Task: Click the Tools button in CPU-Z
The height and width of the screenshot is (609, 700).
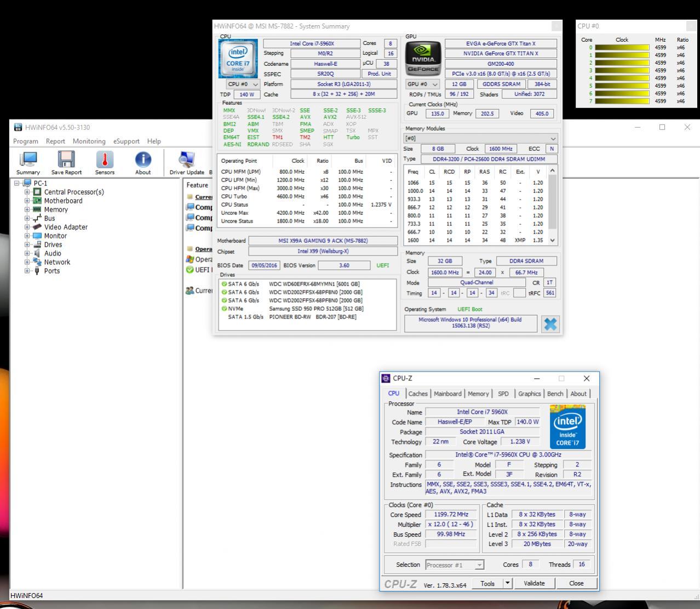Action: 487,583
